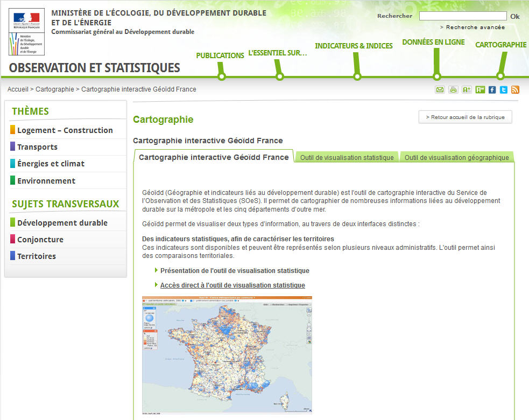Open the Indicateurs & Indices menu
Viewport: 529px width, 420px height.
[x=354, y=46]
